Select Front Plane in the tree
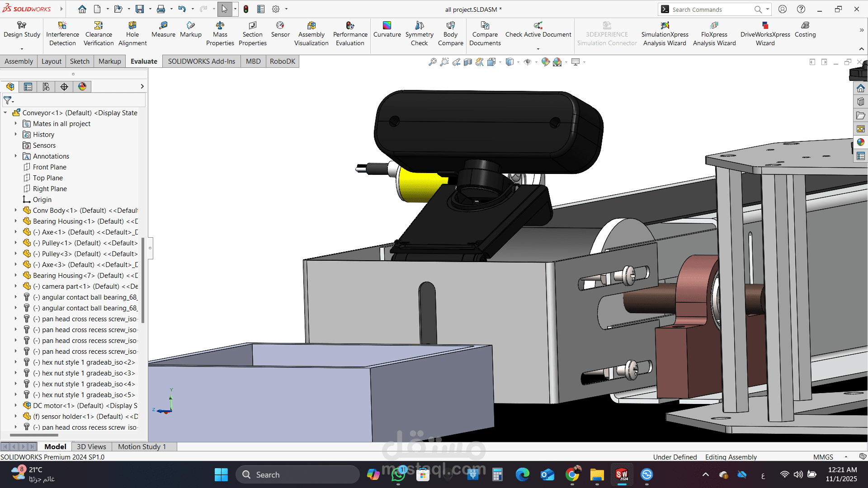 tap(50, 167)
